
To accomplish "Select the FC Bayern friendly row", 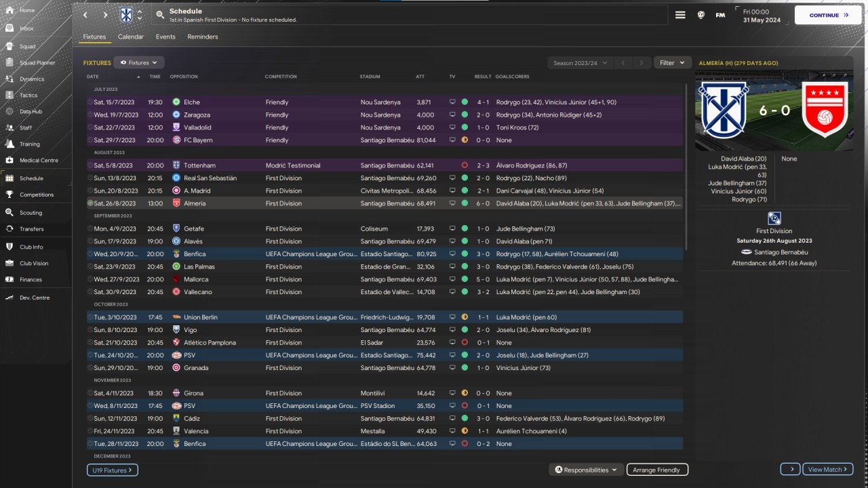I will [x=384, y=140].
